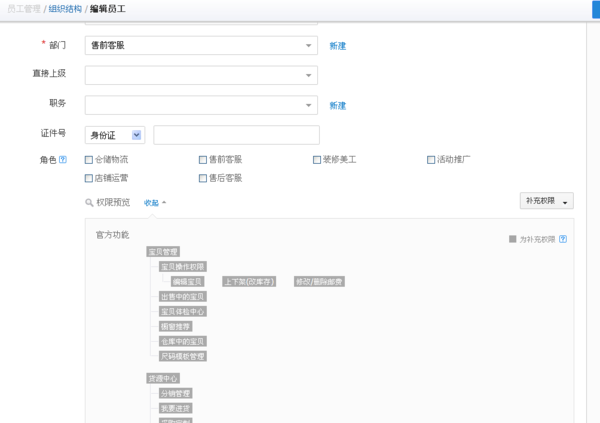600x423 pixels.
Task: Select the 修改/删除邮费 permission tag
Action: click(x=319, y=282)
